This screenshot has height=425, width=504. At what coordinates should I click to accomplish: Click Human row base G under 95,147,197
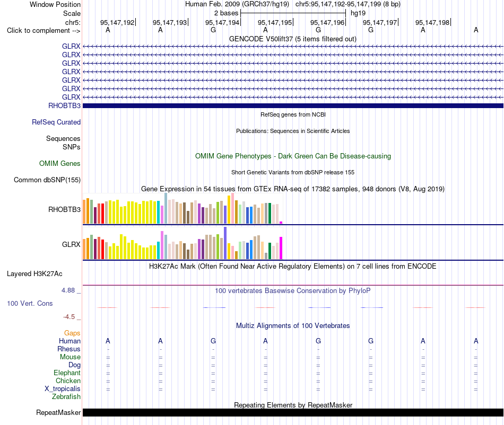371,341
